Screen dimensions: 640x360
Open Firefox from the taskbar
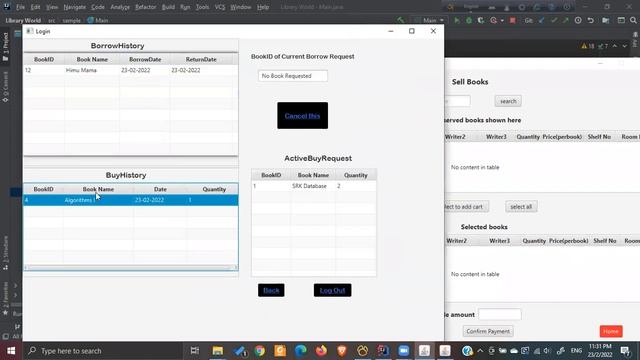coord(321,351)
